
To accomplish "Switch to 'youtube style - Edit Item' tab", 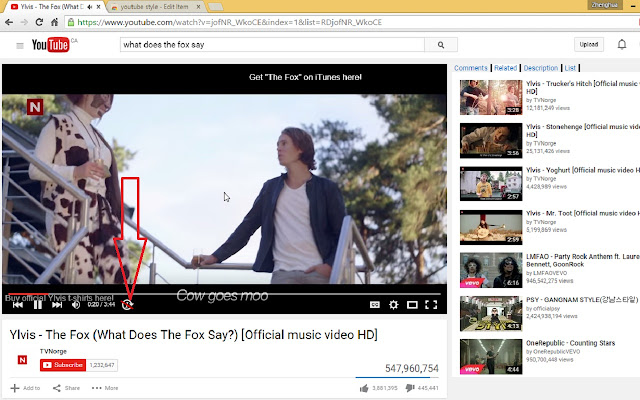I will 154,7.
